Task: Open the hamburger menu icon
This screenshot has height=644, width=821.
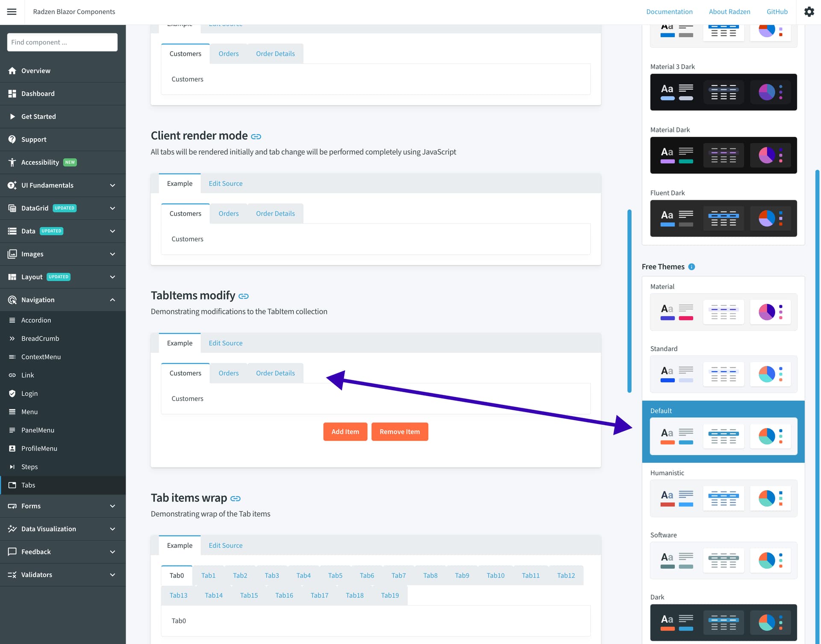Action: 12,12
